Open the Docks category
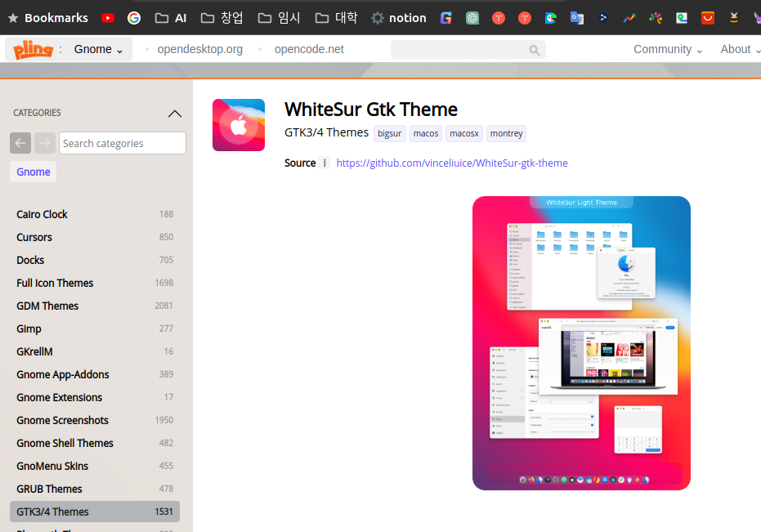The width and height of the screenshot is (761, 532). point(95,260)
